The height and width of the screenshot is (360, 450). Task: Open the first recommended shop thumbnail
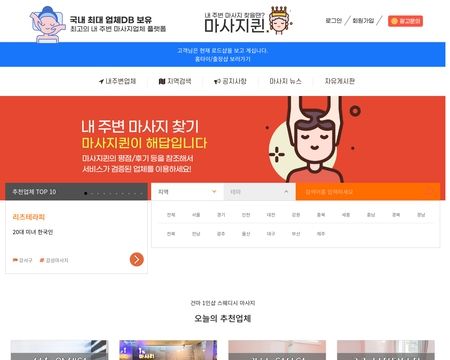pos(59,350)
